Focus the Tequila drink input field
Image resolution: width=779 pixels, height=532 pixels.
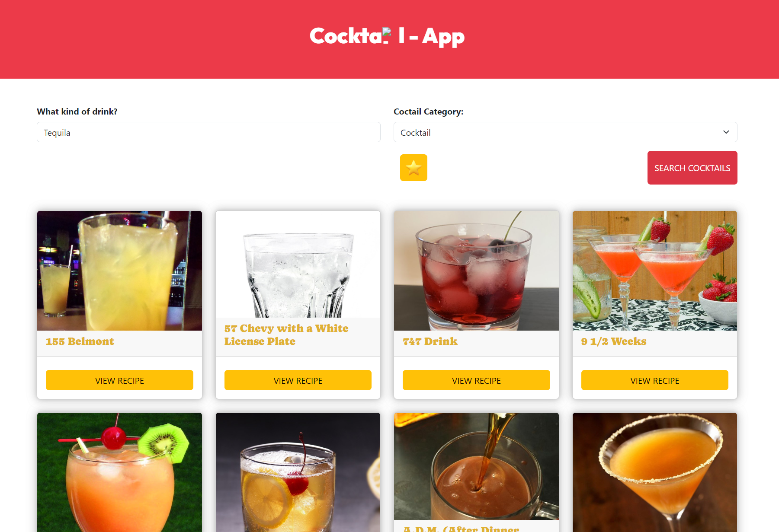coord(208,132)
